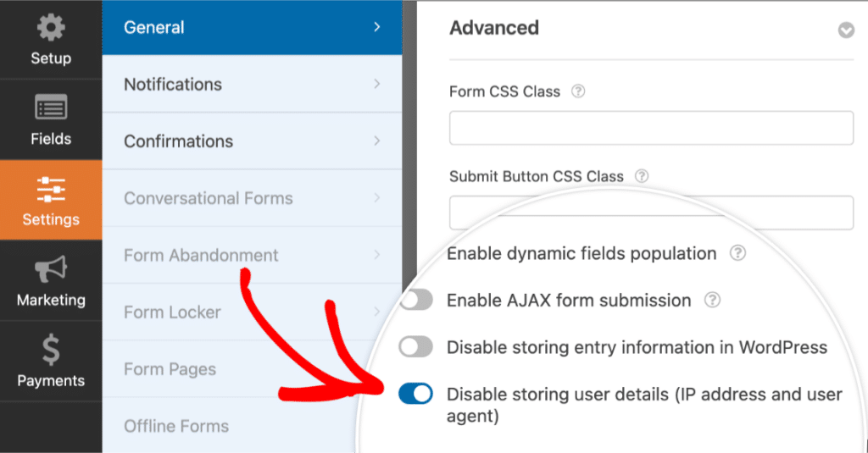Viewport: 868px width, 453px height.
Task: Expand the Confirmations settings chevron
Action: pos(376,141)
